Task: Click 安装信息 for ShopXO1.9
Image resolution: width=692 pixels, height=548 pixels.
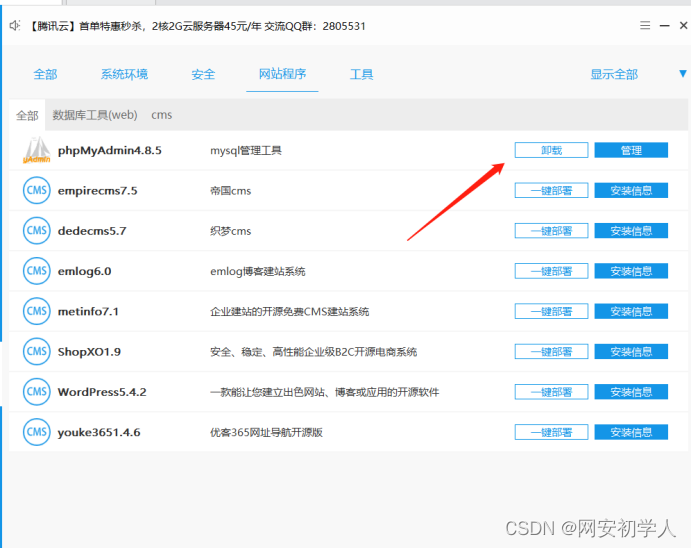Action: 631,352
